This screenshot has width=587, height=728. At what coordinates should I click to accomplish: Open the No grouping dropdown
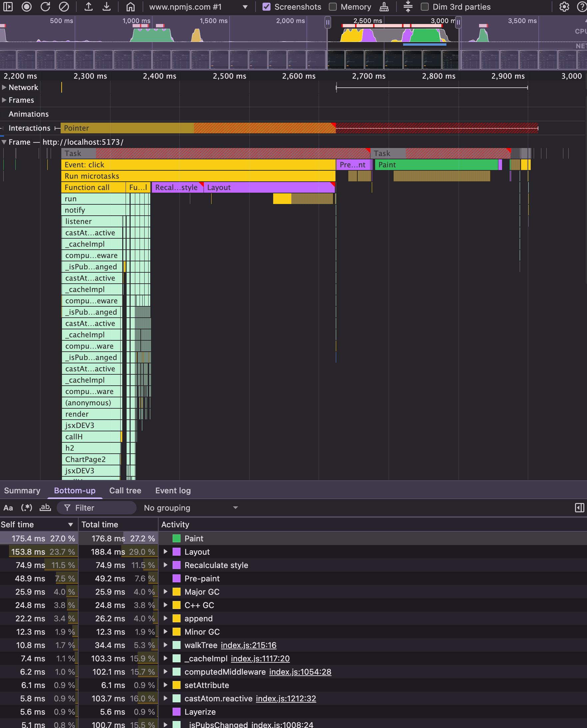(191, 508)
